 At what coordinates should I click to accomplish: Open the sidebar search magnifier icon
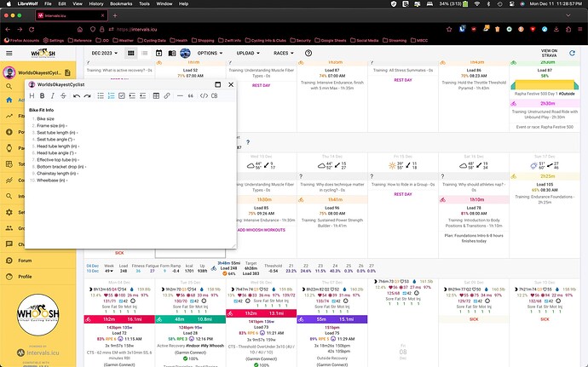(x=9, y=87)
